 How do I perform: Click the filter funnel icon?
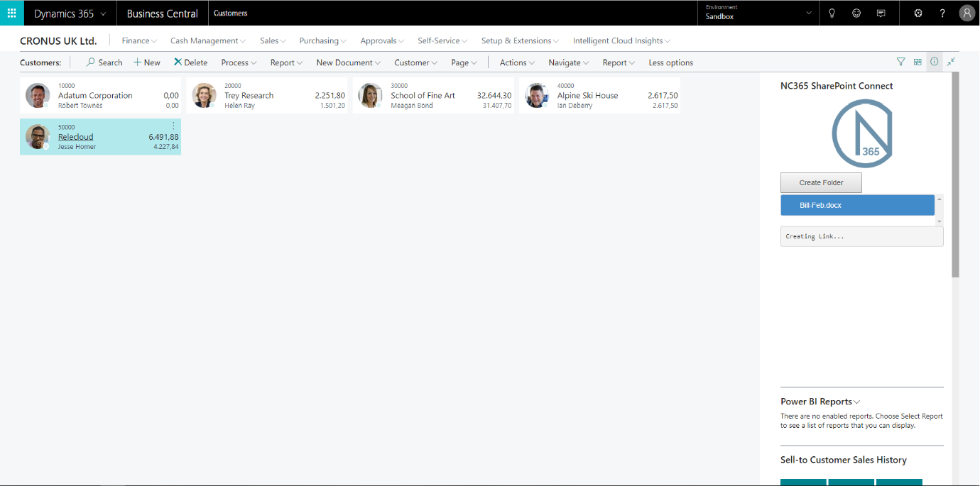pos(900,62)
